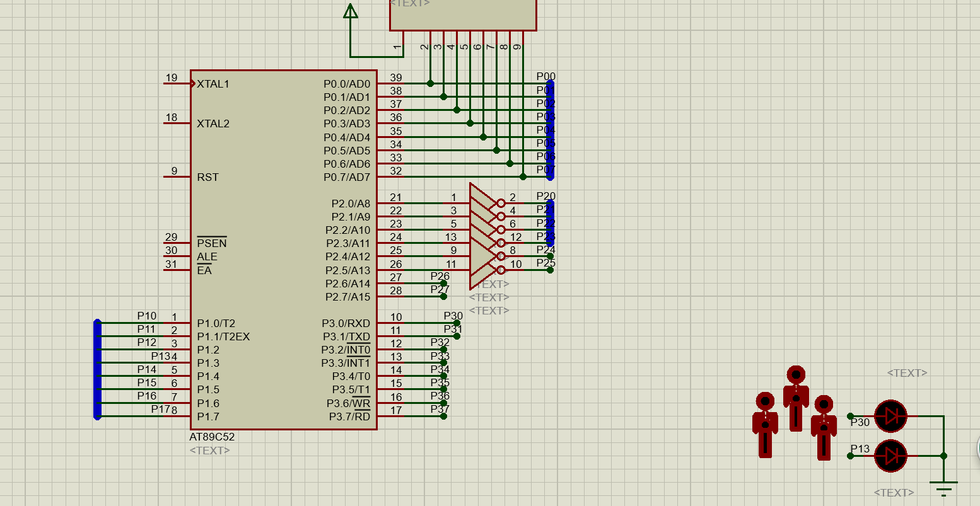
Task: Pick the rightmost person-shaped symbol
Action: [x=824, y=427]
